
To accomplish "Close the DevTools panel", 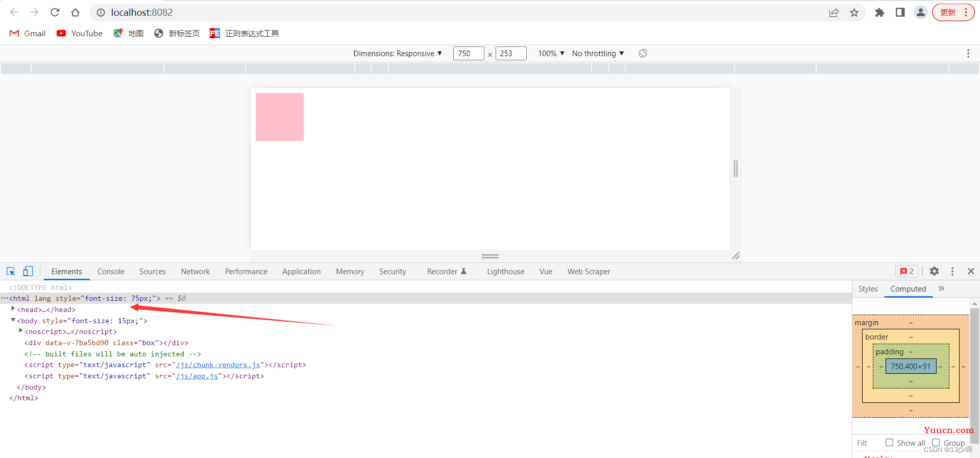I will 971,271.
